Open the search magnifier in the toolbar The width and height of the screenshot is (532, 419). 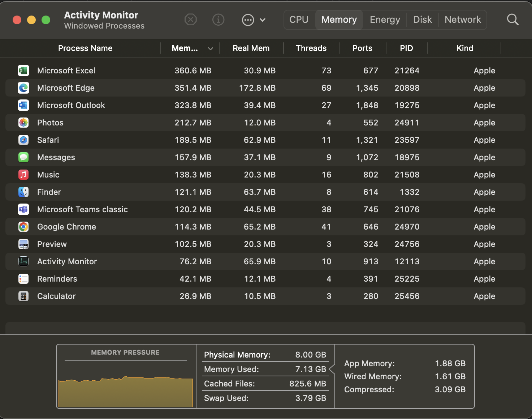(512, 20)
